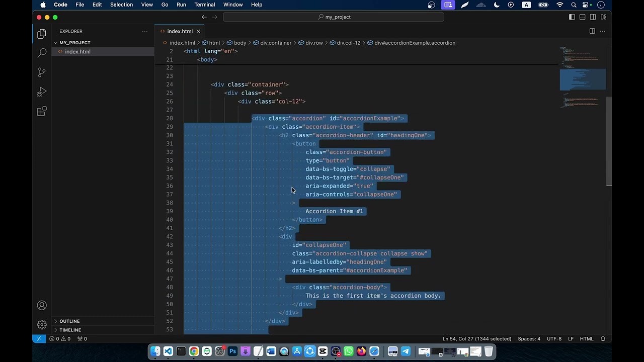Open encoding selector UTF-8
Viewport: 644px width, 362px height.
[554, 339]
